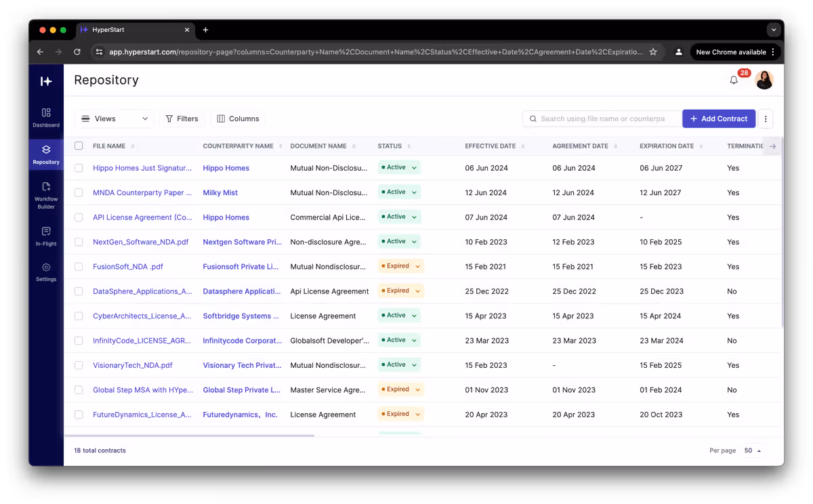Select the Repository icon in the sidebar
Screen dimensions: 813x504
(x=45, y=156)
